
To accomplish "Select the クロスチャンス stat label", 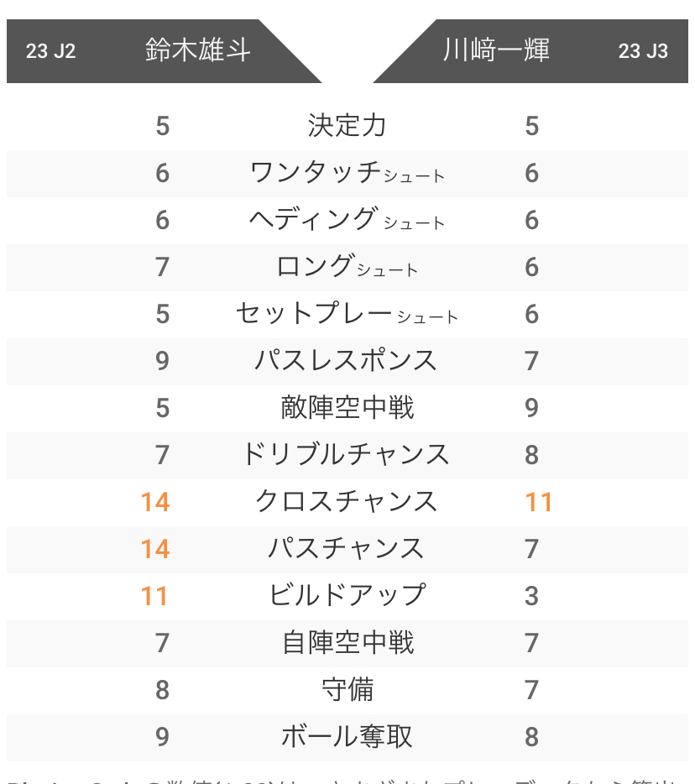I will 347,501.
